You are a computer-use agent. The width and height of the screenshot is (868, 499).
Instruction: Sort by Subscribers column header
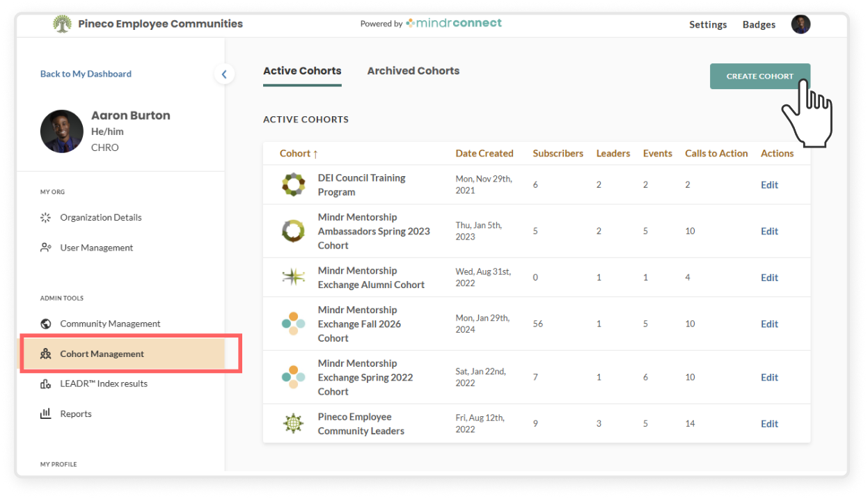(558, 153)
